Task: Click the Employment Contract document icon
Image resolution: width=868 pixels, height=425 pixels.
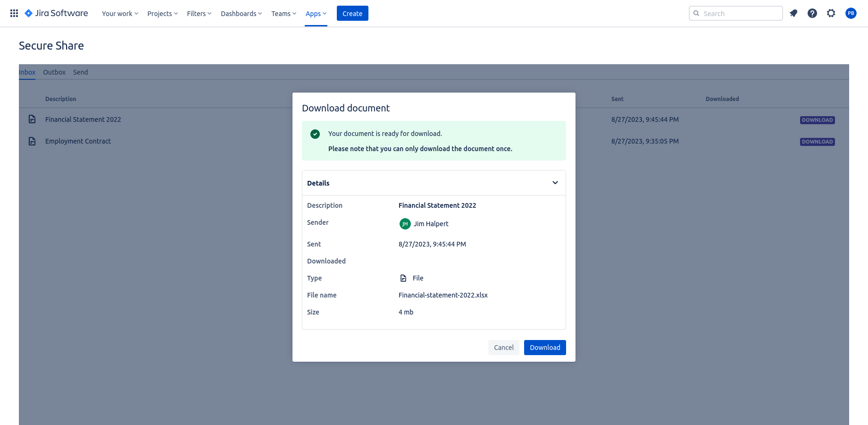Action: (x=32, y=141)
